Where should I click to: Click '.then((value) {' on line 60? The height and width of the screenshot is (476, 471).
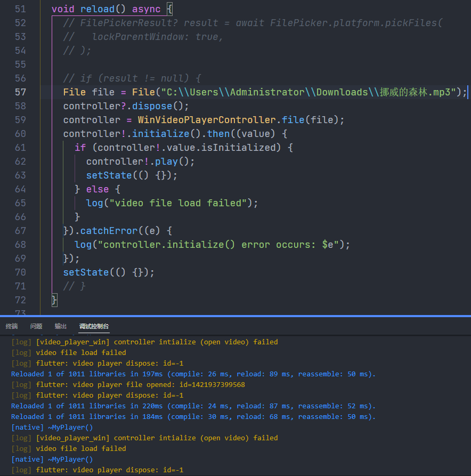(x=244, y=134)
